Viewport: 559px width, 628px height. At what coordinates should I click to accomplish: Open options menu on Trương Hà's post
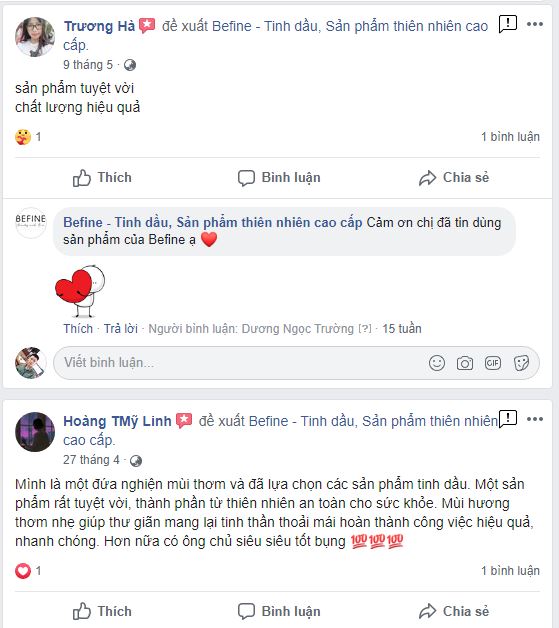pos(535,24)
